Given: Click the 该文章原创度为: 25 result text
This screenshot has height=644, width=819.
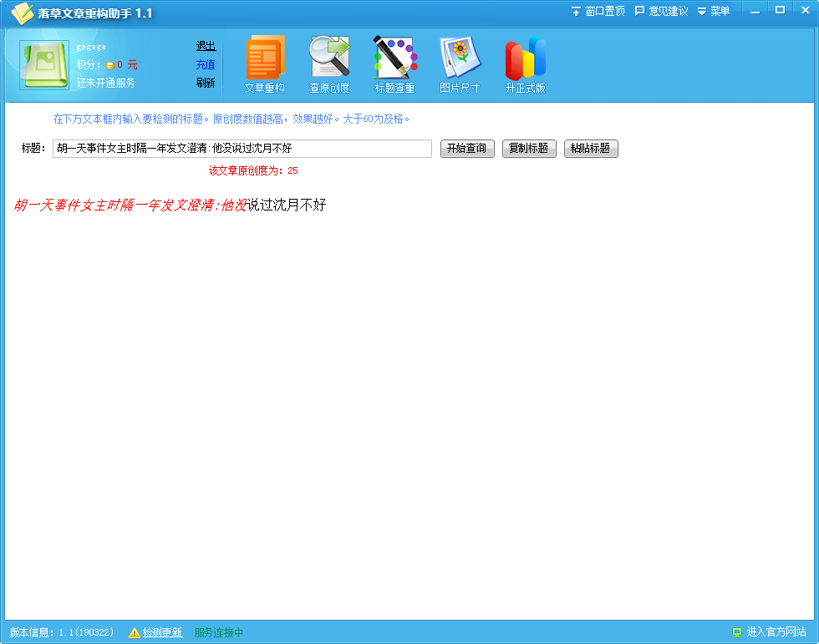Looking at the screenshot, I should (253, 170).
